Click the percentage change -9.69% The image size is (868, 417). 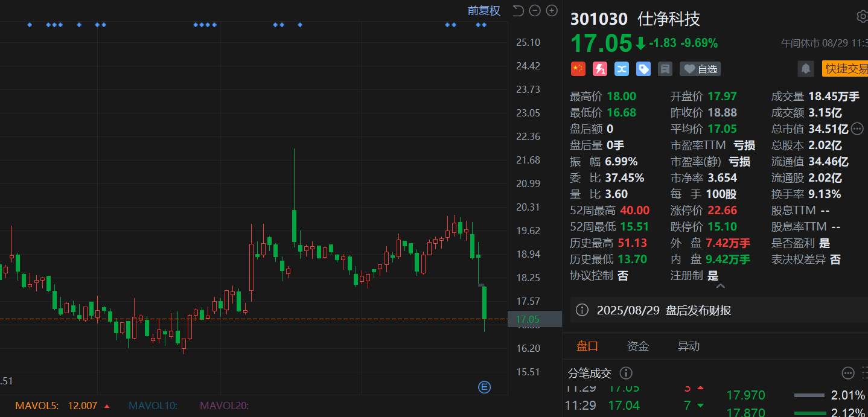coord(699,43)
